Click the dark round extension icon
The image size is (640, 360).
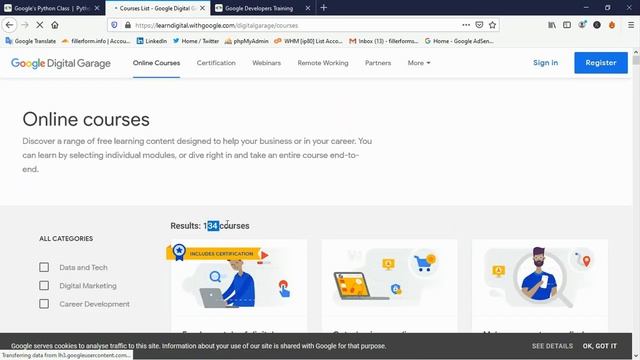tap(597, 25)
